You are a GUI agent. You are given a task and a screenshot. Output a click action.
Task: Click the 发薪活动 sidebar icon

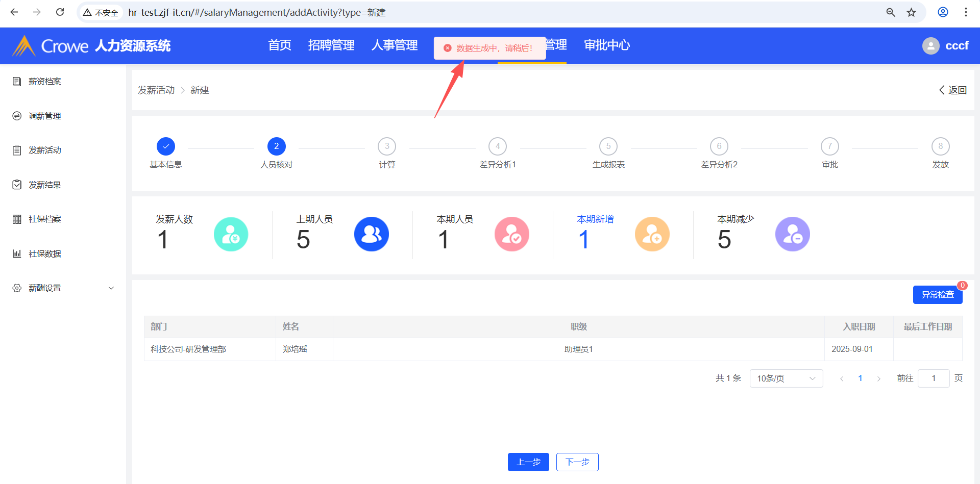pos(17,150)
